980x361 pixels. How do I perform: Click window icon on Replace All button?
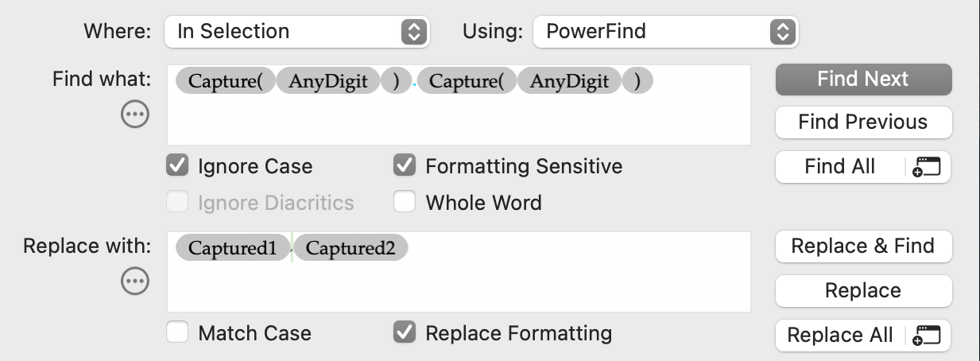tap(928, 336)
